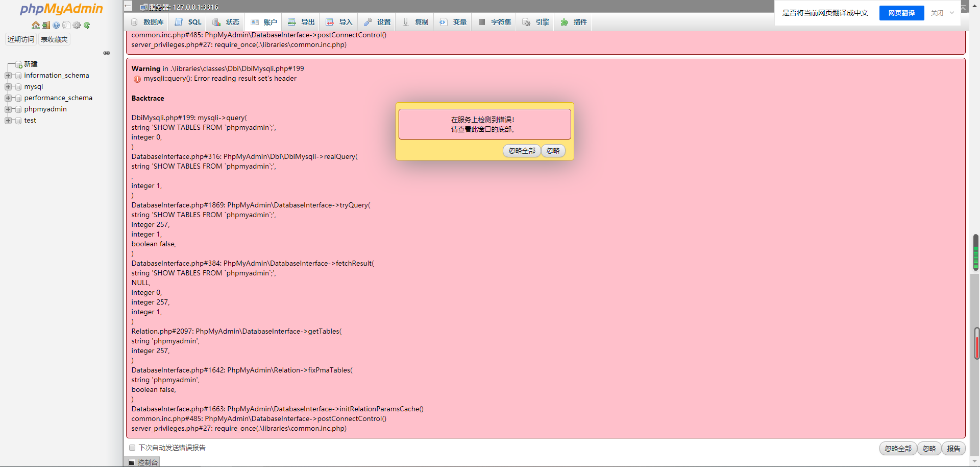Click the 网页翻译 button
The width and height of the screenshot is (980, 467).
(x=901, y=13)
